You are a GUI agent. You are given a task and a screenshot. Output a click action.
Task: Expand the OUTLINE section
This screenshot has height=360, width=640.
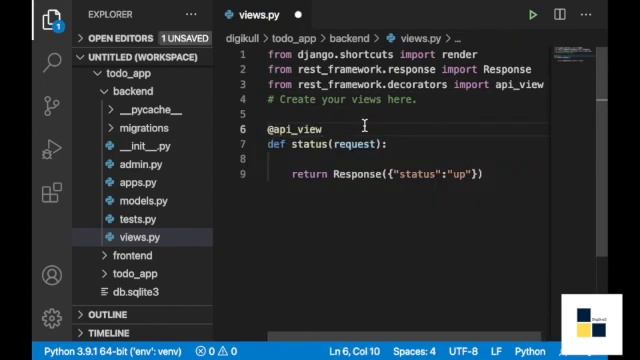80,315
